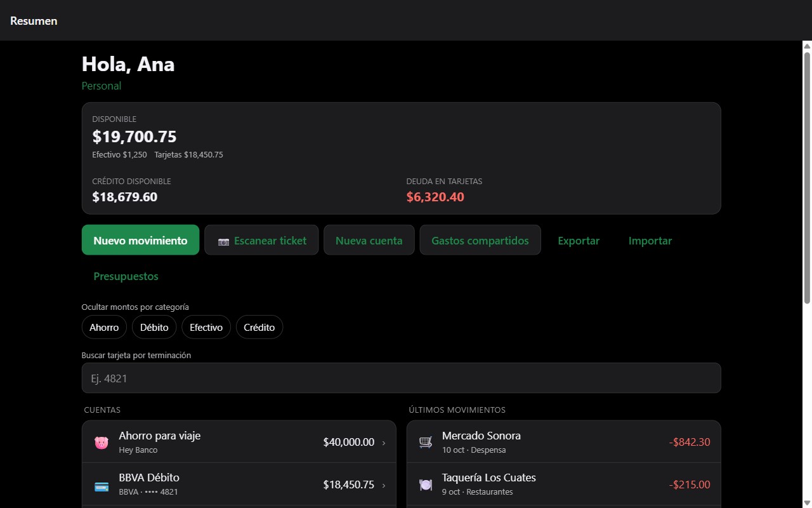Click the shopping cart icon for Mercado Sonora
Image resolution: width=812 pixels, height=508 pixels.
(x=426, y=442)
